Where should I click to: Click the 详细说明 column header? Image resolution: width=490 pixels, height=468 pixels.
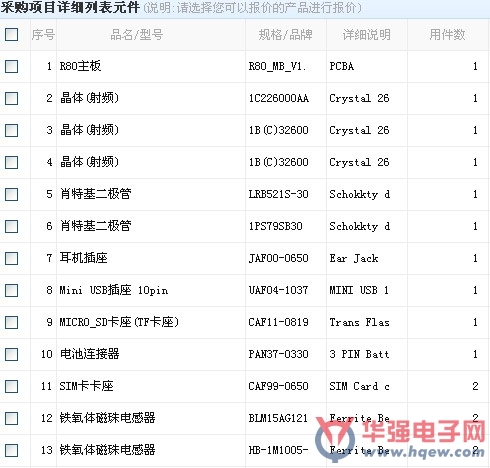pos(367,35)
